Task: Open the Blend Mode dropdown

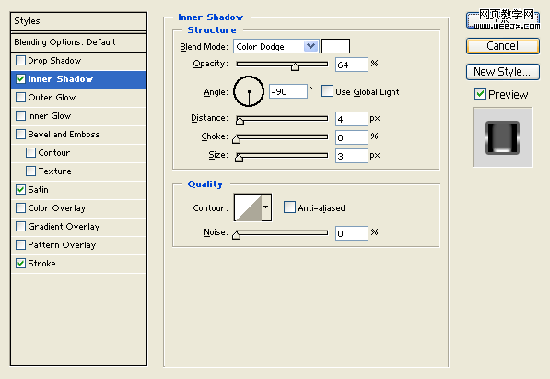Action: (x=276, y=46)
